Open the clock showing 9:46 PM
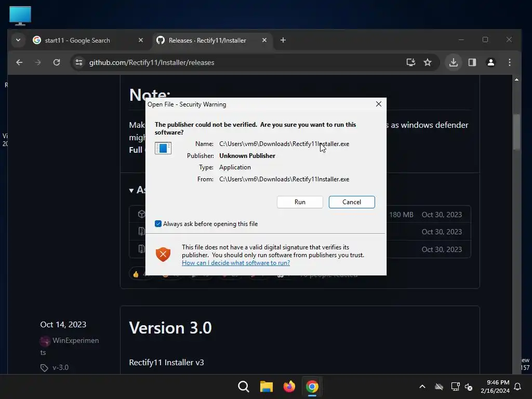The width and height of the screenshot is (532, 399). tap(495, 387)
